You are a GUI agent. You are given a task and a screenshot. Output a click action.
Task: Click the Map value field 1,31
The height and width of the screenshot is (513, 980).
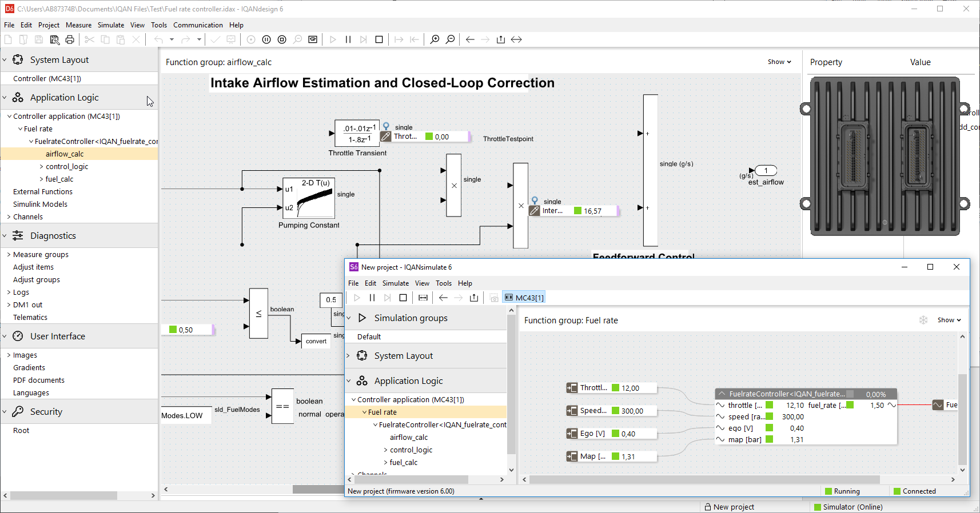pyautogui.click(x=634, y=456)
